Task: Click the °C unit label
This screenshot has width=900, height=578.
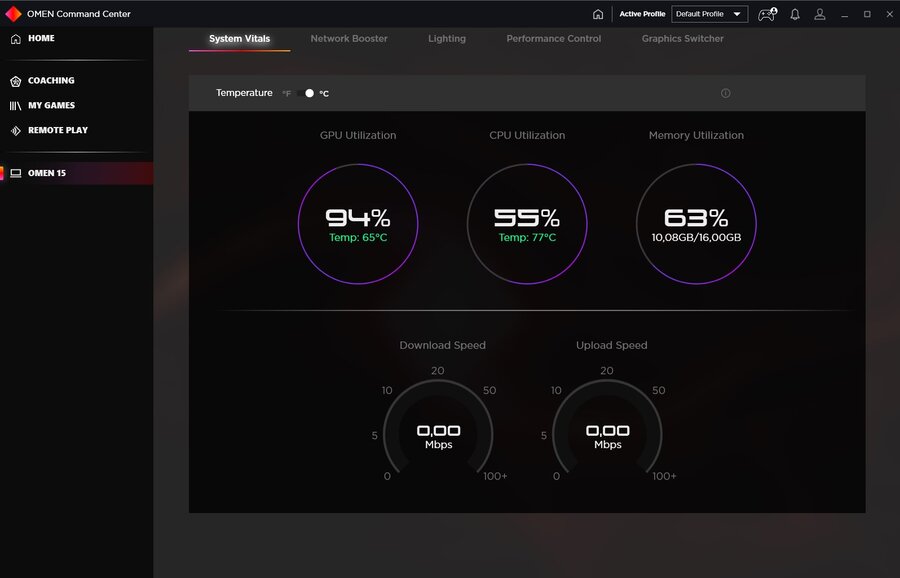Action: (324, 94)
